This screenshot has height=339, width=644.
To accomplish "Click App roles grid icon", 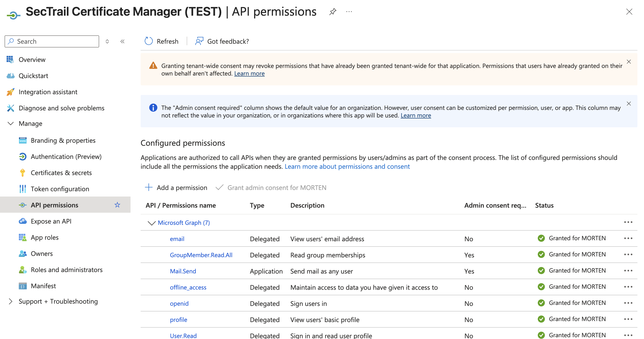I will click(23, 237).
